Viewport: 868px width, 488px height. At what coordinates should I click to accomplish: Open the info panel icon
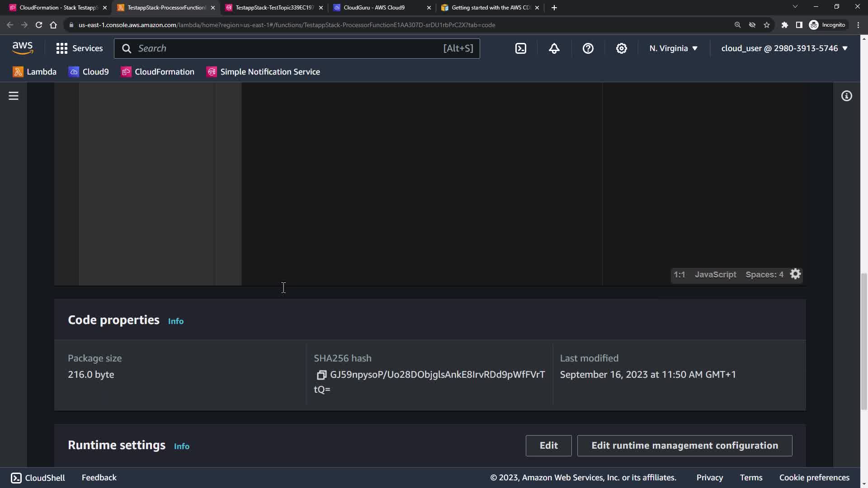[847, 96]
